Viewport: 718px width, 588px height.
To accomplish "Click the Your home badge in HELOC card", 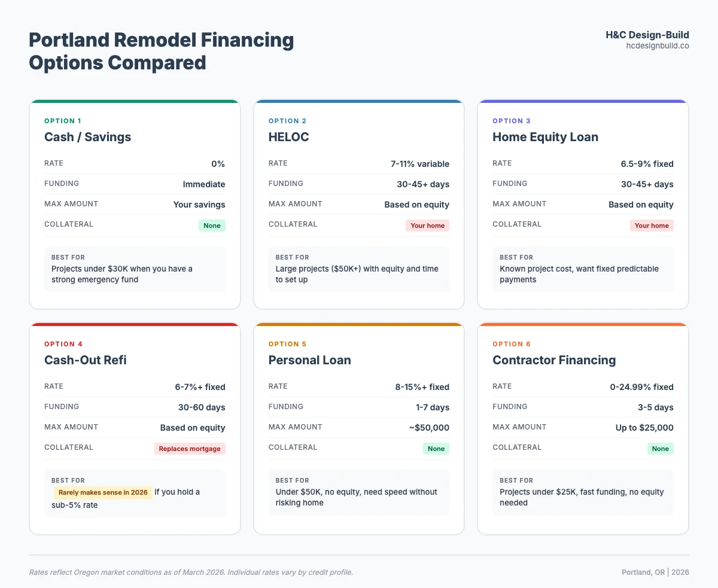I will click(427, 226).
